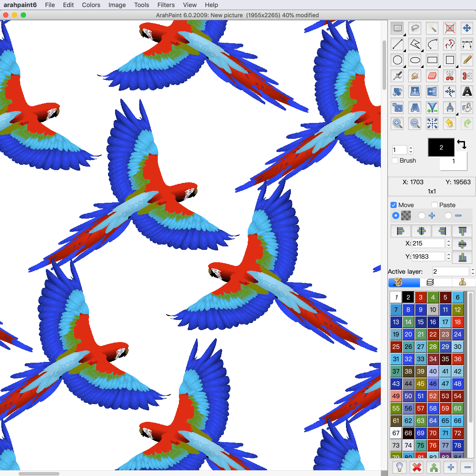Click the black foreground color swatch
The height and width of the screenshot is (476, 476).
pos(441,147)
